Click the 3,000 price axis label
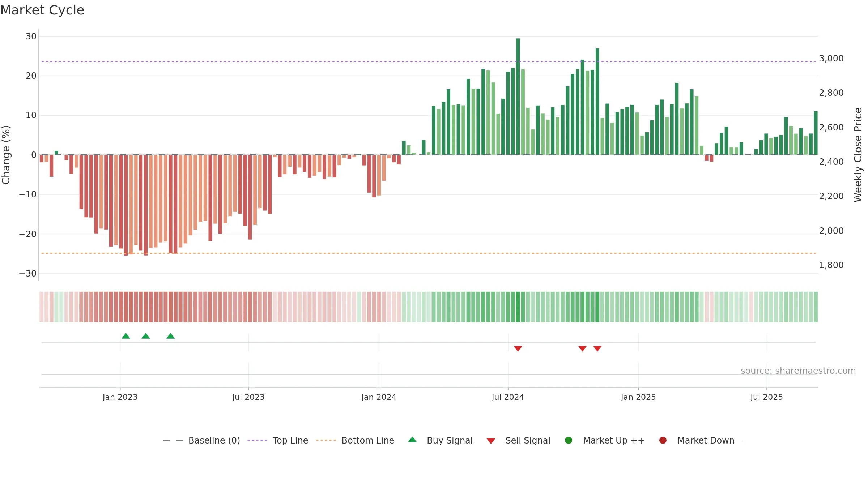 click(x=831, y=58)
